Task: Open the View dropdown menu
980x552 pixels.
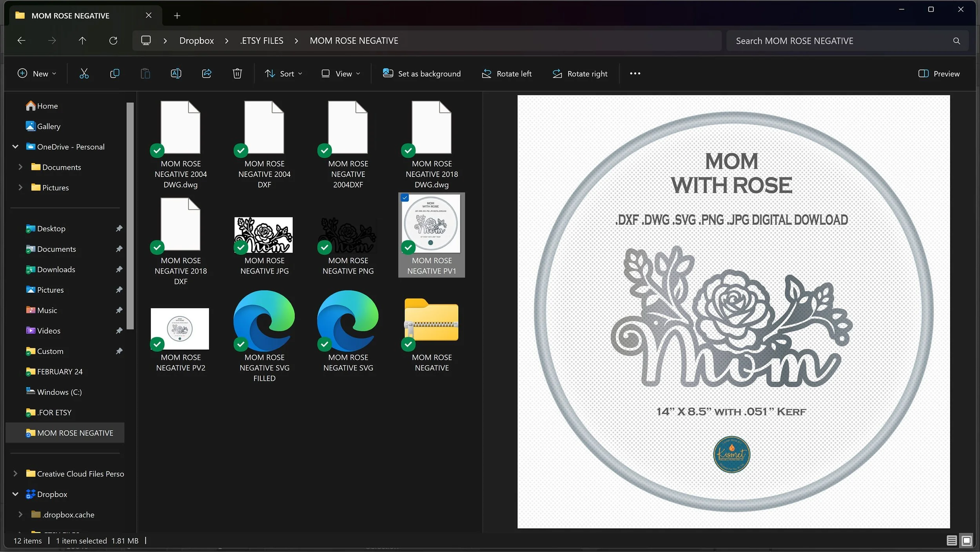Action: tap(340, 73)
